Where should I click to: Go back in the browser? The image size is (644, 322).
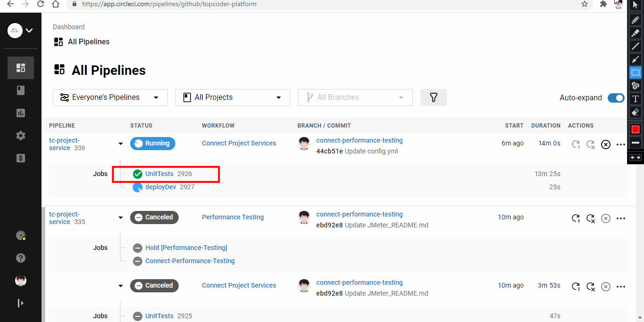coord(10,4)
